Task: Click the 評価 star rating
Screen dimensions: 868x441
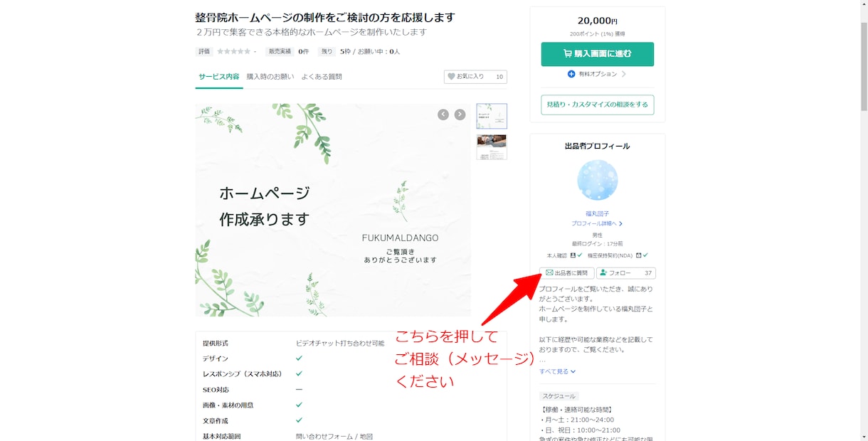Action: (x=233, y=51)
